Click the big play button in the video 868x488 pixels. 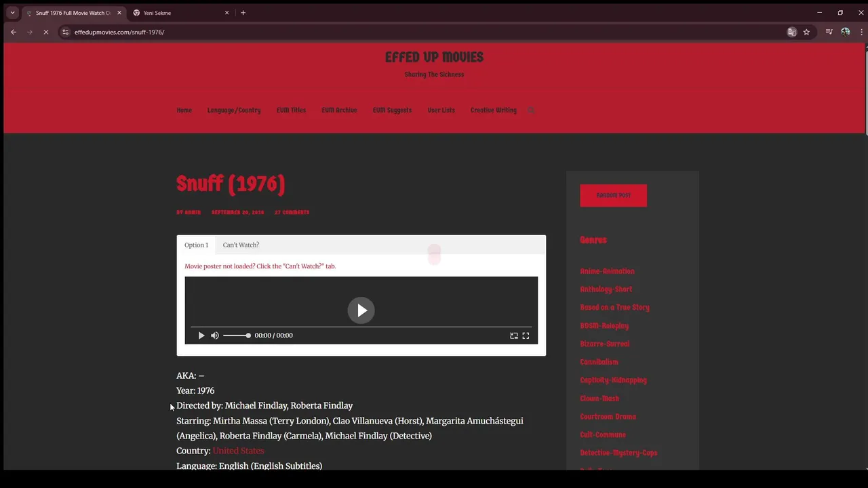(x=361, y=310)
